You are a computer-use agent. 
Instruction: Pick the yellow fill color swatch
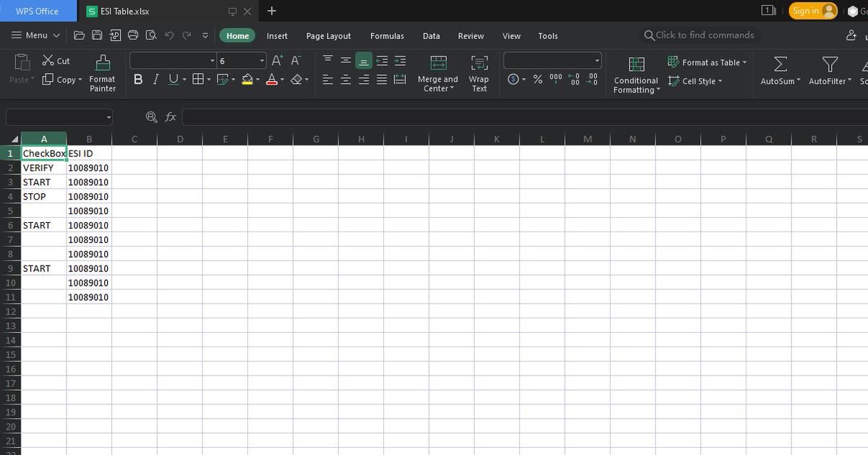point(247,80)
